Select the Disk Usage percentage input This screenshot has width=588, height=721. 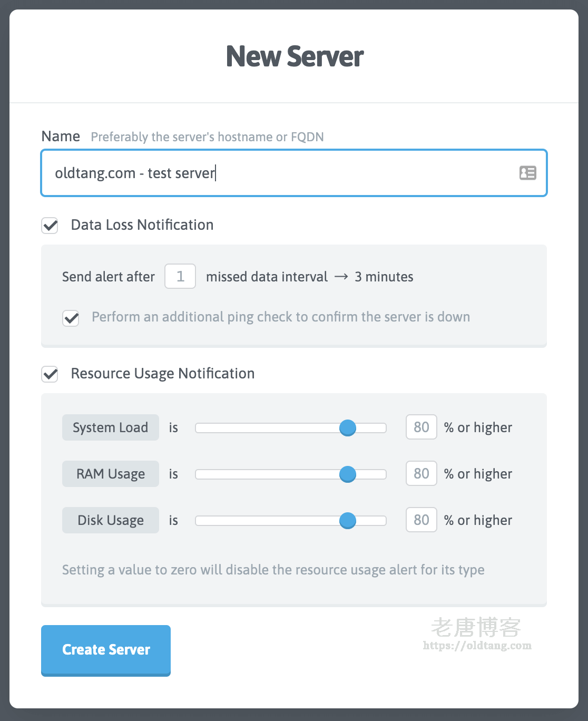click(422, 520)
